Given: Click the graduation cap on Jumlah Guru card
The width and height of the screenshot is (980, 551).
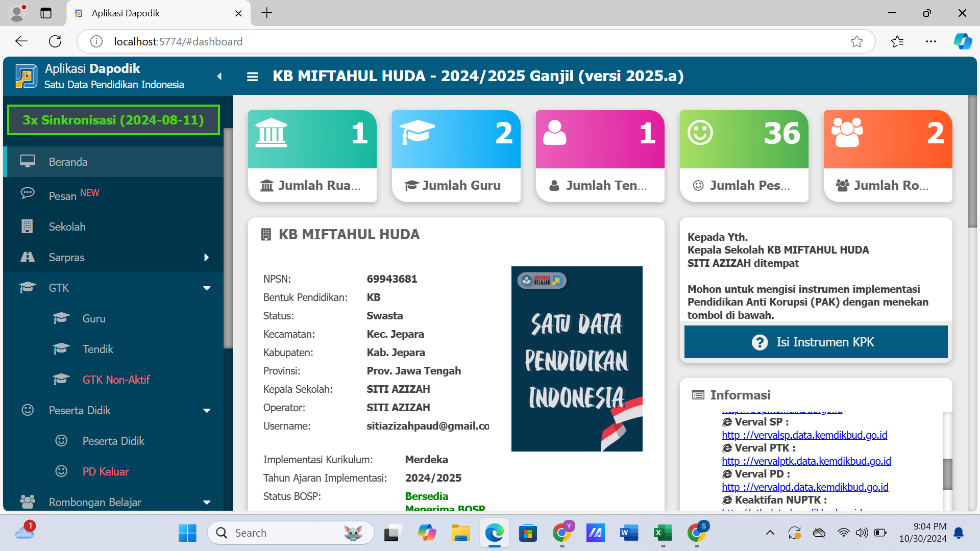Looking at the screenshot, I should (417, 132).
